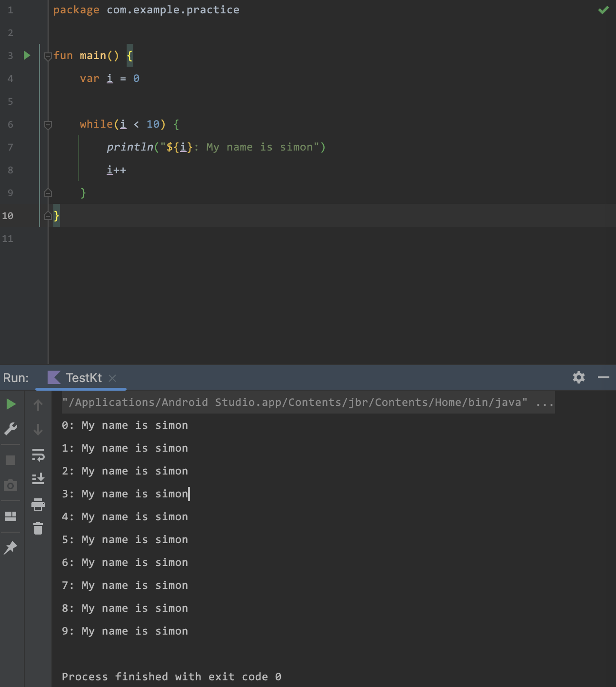Click com.example.practice package name
616x687 pixels.
click(173, 10)
